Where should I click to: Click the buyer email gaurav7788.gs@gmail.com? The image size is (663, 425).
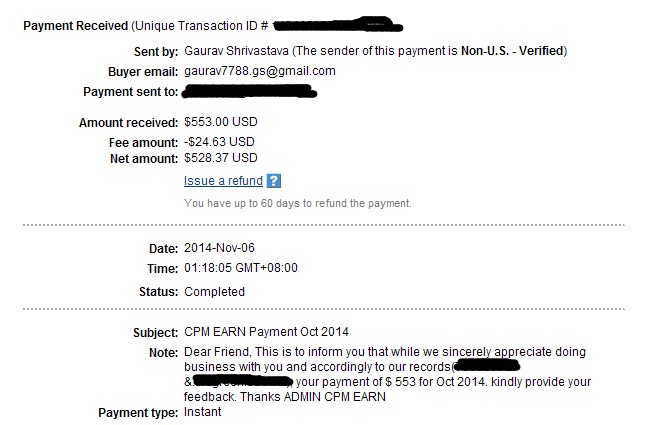click(x=260, y=71)
